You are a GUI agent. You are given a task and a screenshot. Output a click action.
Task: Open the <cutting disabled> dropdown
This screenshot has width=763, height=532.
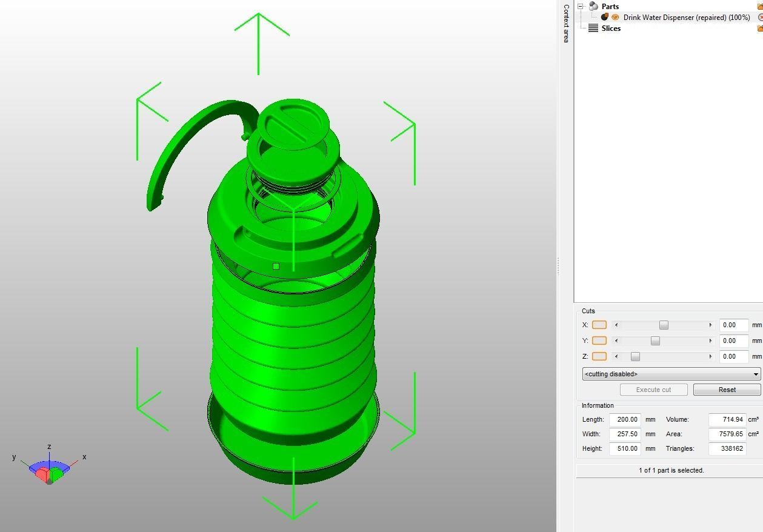[x=671, y=374]
